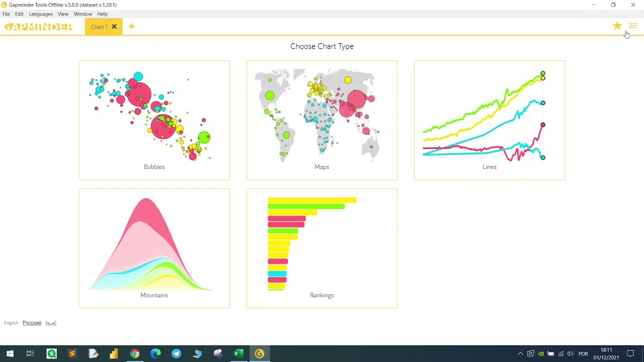Select the Bubbles chart type
The image size is (644, 362).
tap(154, 120)
